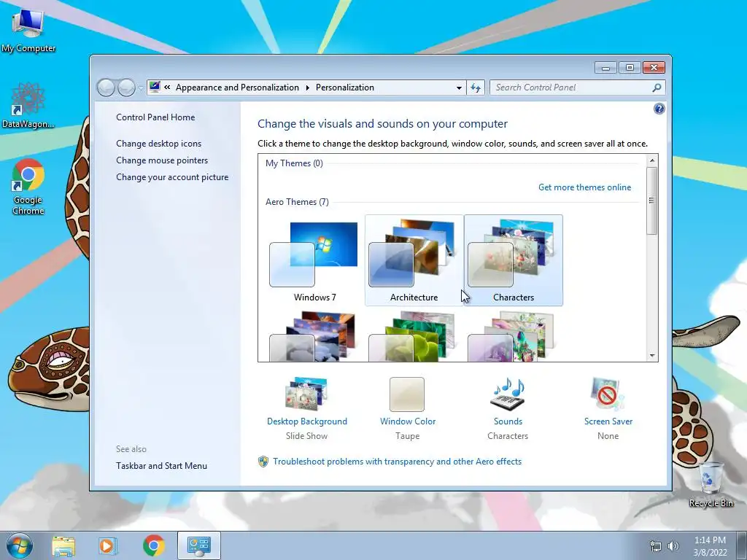Open Change mouse pointers link
This screenshot has width=747, height=560.
(x=162, y=160)
